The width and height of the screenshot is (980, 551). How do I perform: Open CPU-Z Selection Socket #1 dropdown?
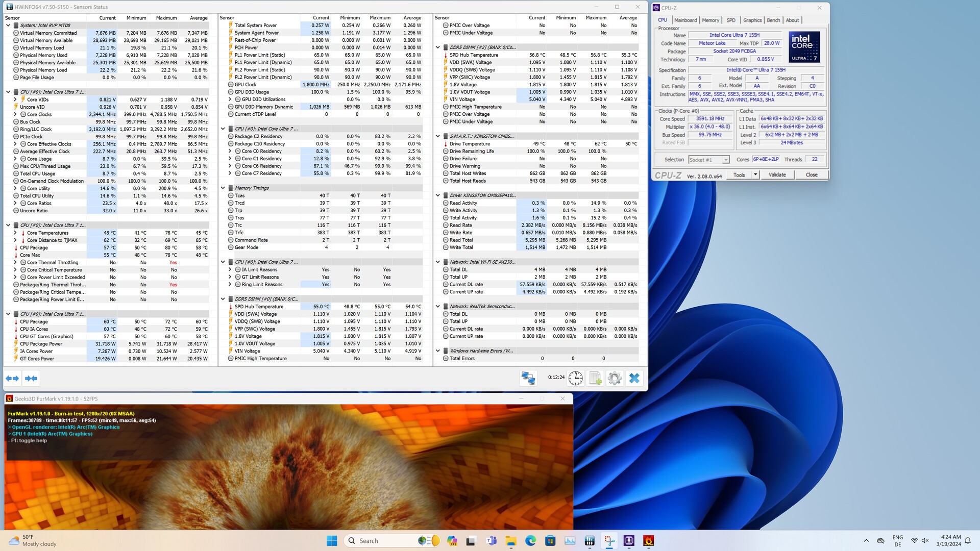click(x=709, y=160)
